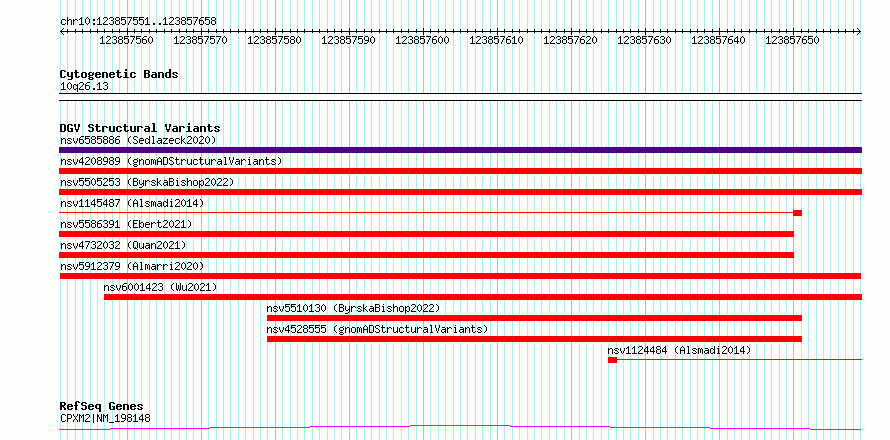This screenshot has width=890, height=440.
Task: Click the red bar under nsv4732032
Action: [426, 255]
